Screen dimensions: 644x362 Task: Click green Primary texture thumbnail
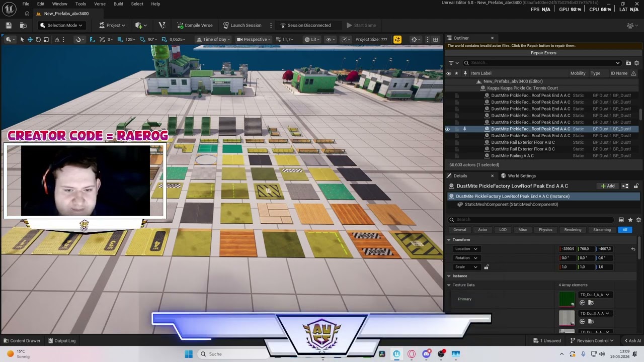(x=567, y=299)
